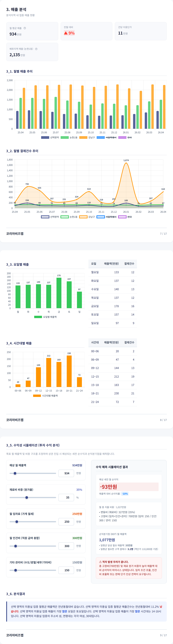
Task: Focus the 원가율 percent input showing 35
Action: pyautogui.click(x=66, y=498)
